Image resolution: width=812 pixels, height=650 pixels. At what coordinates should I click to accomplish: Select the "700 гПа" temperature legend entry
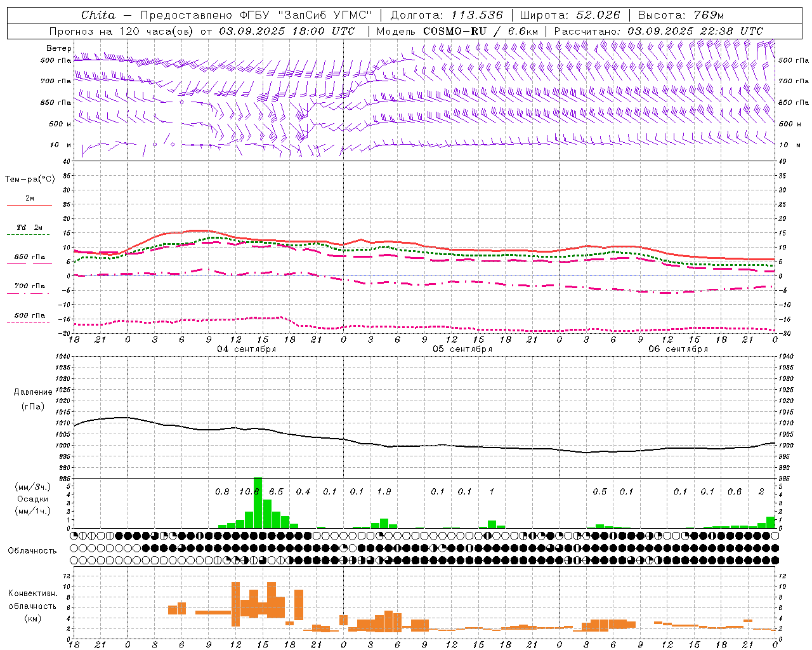point(30,286)
